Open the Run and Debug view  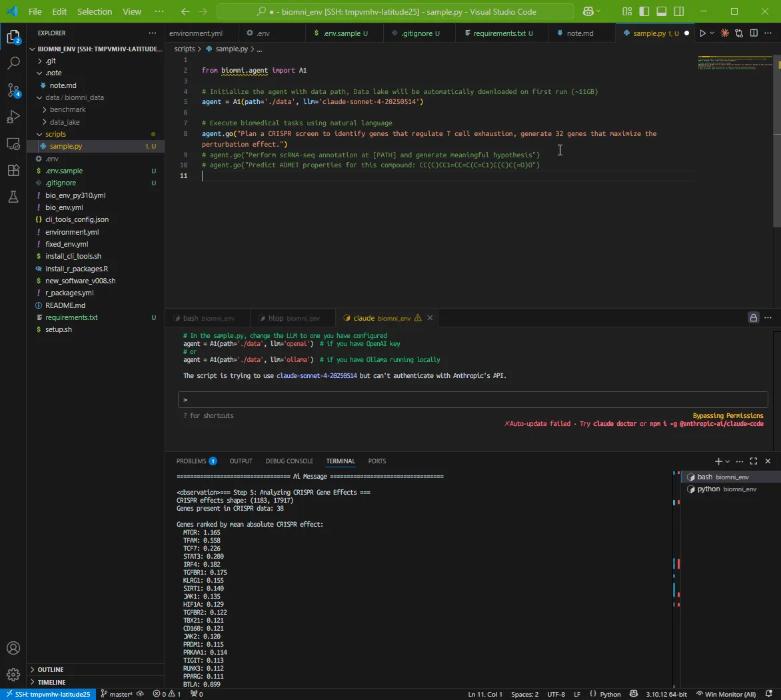[13, 117]
